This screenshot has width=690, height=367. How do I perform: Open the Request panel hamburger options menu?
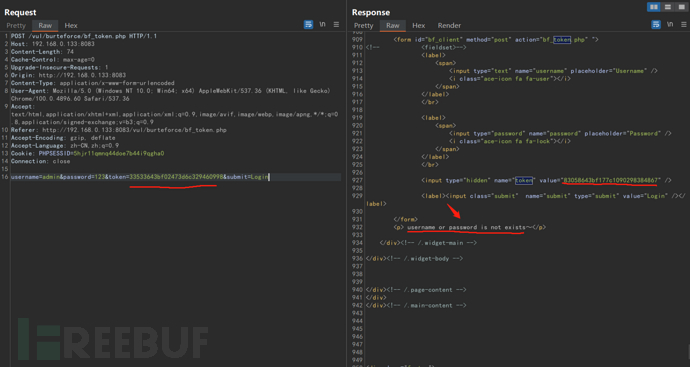336,25
